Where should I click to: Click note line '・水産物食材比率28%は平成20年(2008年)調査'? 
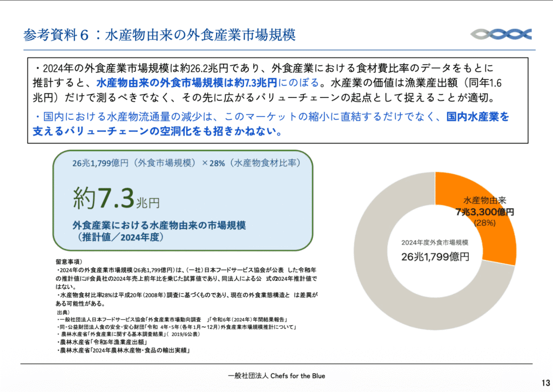click(x=186, y=295)
